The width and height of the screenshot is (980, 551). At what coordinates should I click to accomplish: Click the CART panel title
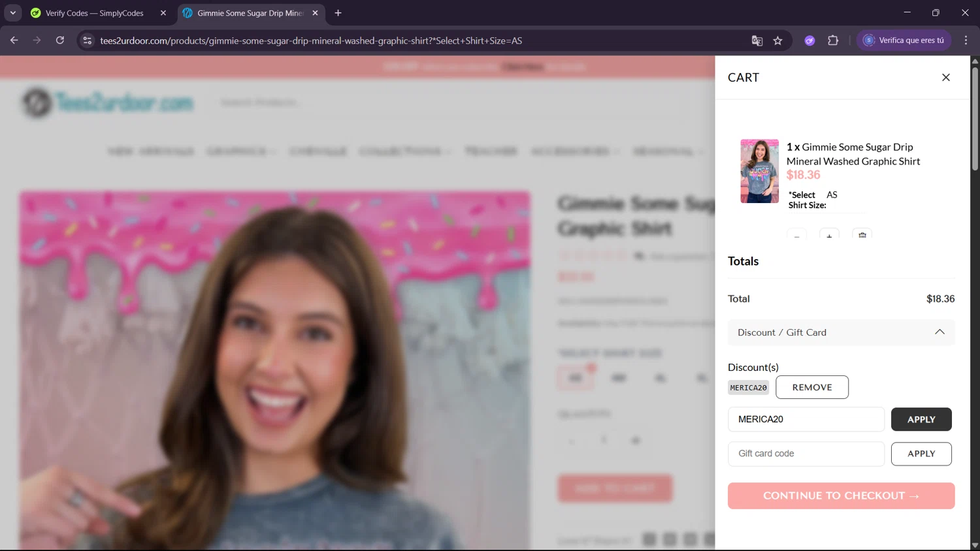point(743,78)
